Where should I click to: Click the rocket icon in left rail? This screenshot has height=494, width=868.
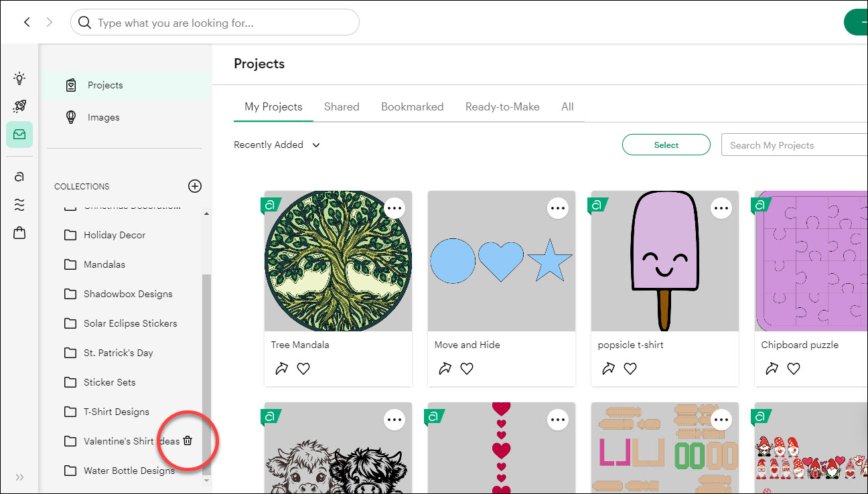(x=19, y=106)
